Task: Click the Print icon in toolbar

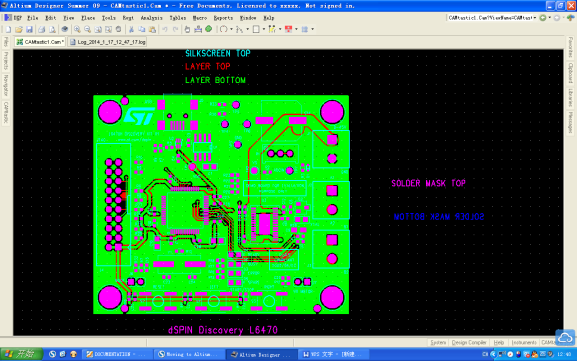Action: tap(42, 29)
